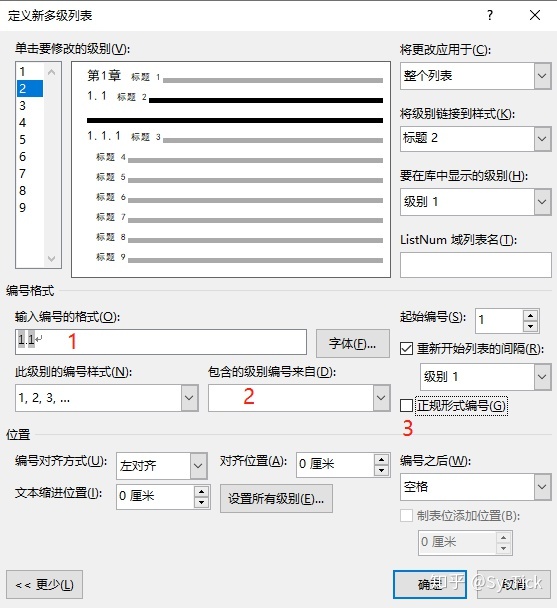Click the 取消 button
This screenshot has width=557, height=608.
[514, 584]
